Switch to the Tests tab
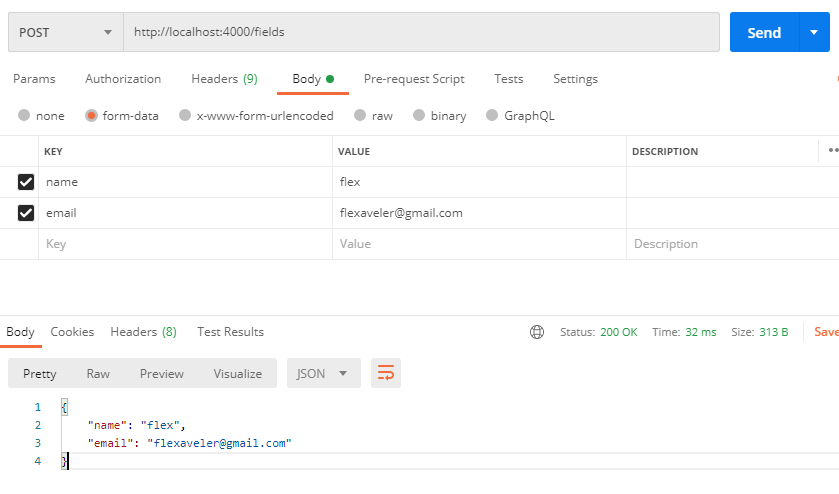The height and width of the screenshot is (494, 839). point(509,79)
